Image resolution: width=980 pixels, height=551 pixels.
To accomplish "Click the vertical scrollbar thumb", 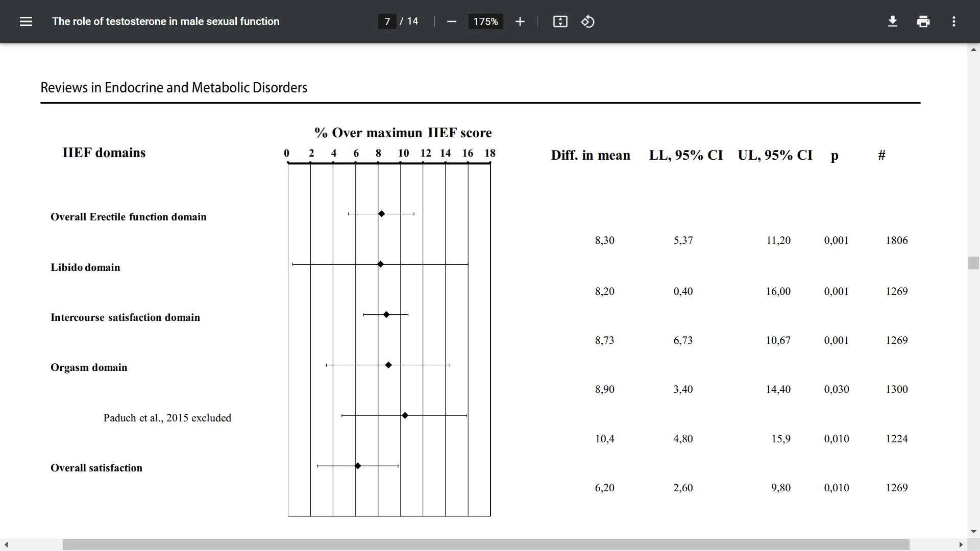I will click(973, 263).
